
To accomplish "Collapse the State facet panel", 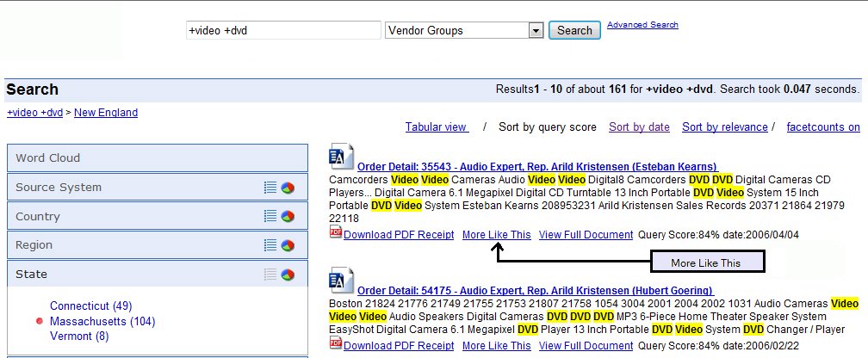I will (x=158, y=274).
